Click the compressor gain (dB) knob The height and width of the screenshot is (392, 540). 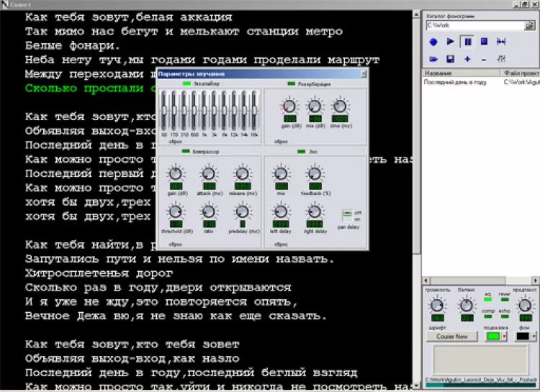(x=176, y=174)
